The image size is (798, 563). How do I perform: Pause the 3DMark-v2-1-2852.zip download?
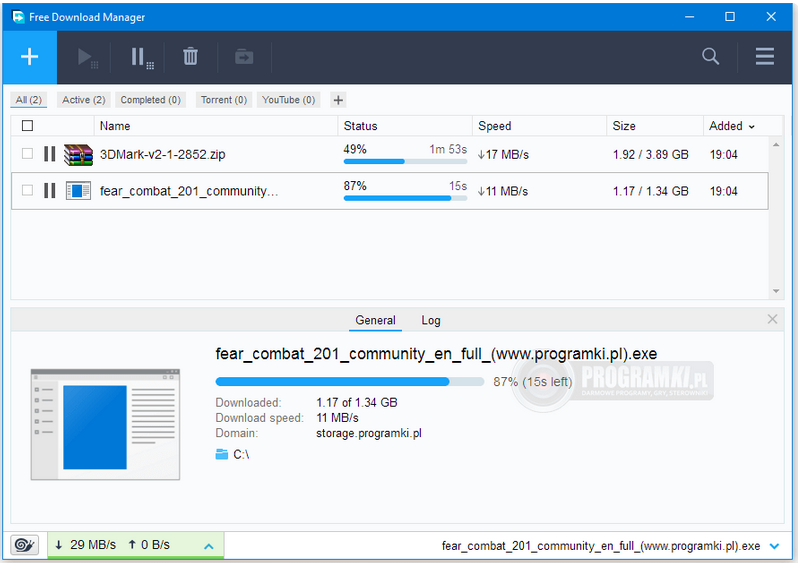coord(49,154)
